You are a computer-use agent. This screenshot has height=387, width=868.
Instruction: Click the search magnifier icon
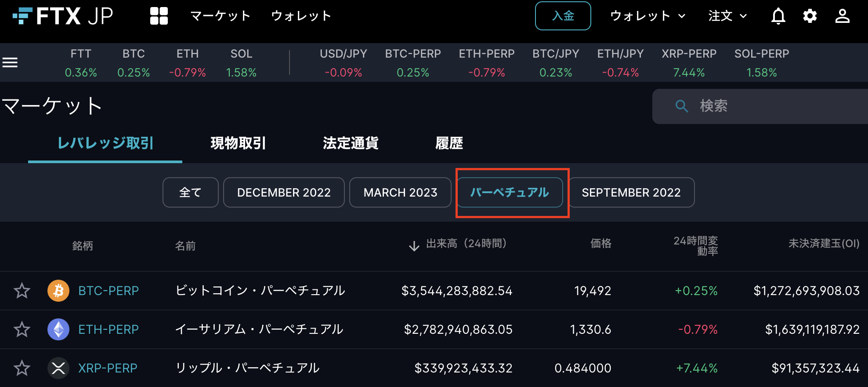click(x=682, y=106)
